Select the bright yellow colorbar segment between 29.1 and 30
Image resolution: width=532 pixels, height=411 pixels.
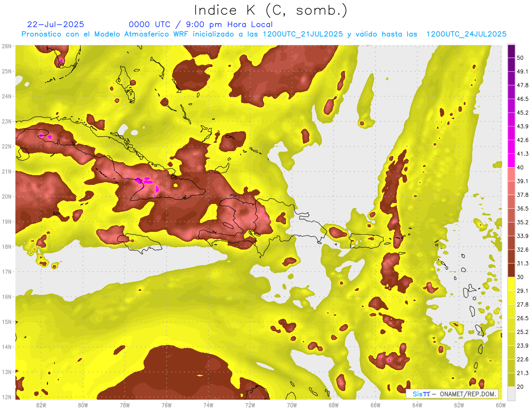pyautogui.click(x=511, y=284)
